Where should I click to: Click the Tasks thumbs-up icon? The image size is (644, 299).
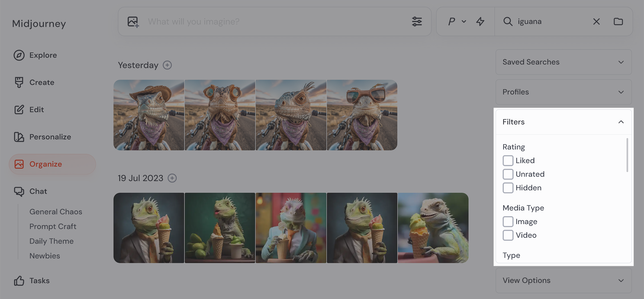pyautogui.click(x=19, y=281)
